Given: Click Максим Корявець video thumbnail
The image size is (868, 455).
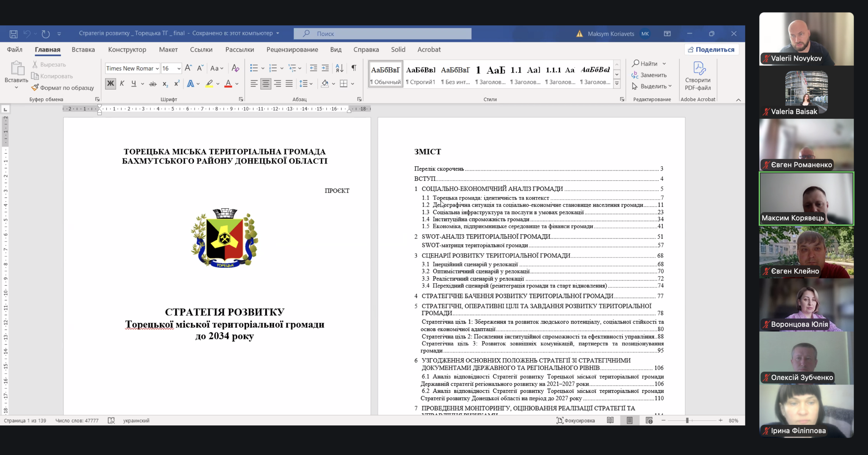Looking at the screenshot, I should 806,198.
